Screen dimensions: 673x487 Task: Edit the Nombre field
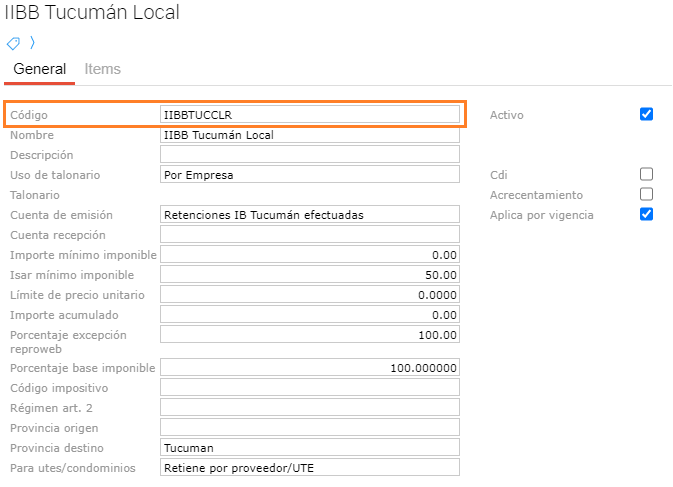(309, 135)
